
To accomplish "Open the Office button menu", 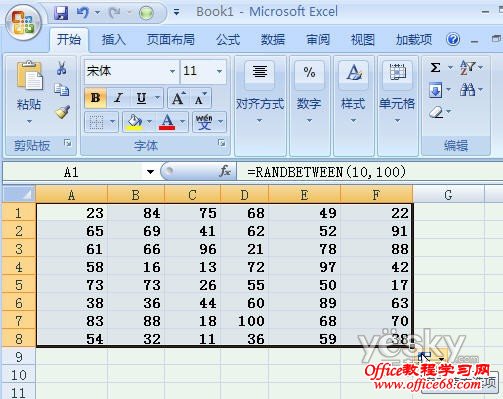I will 23,23.
